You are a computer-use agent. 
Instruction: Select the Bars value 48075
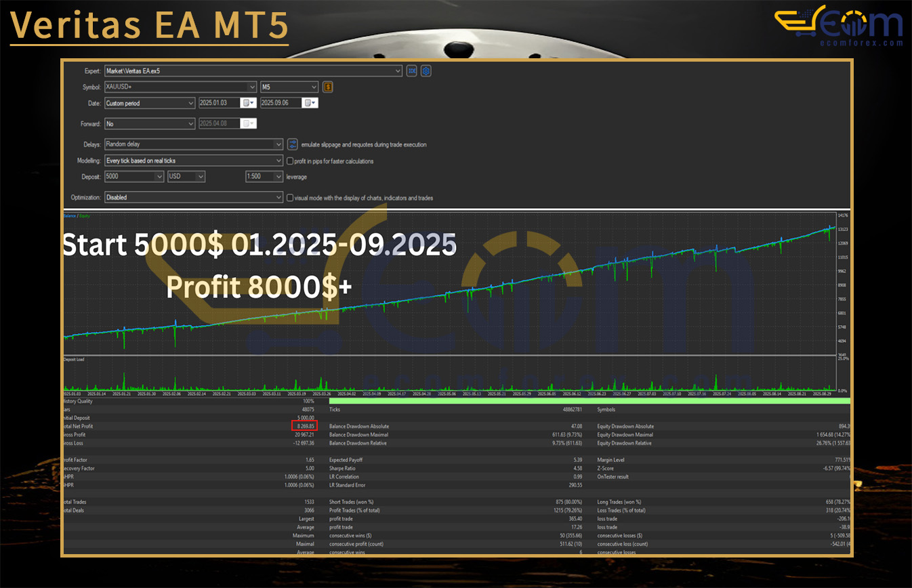tap(308, 410)
